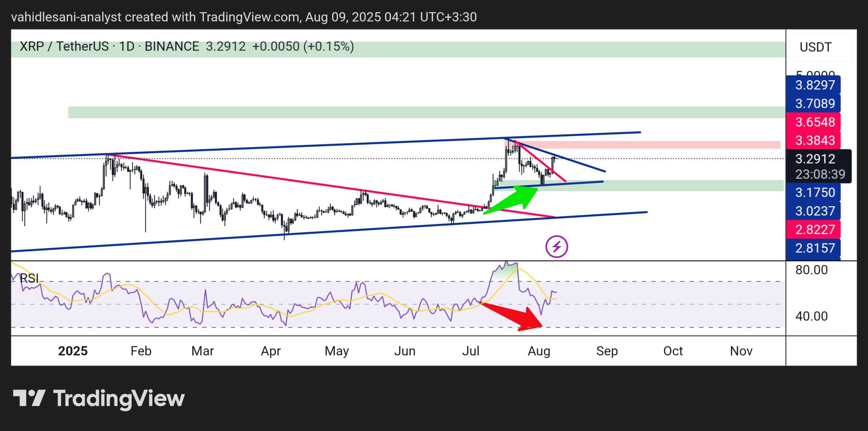868x431 pixels.
Task: Click the 2025 label on time axis
Action: (x=73, y=351)
